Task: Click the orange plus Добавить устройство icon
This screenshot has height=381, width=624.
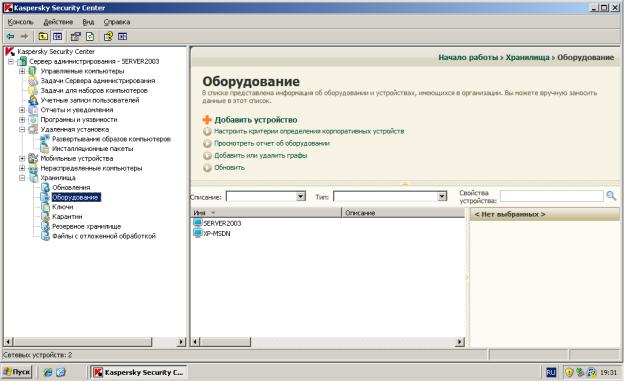Action: pos(207,119)
